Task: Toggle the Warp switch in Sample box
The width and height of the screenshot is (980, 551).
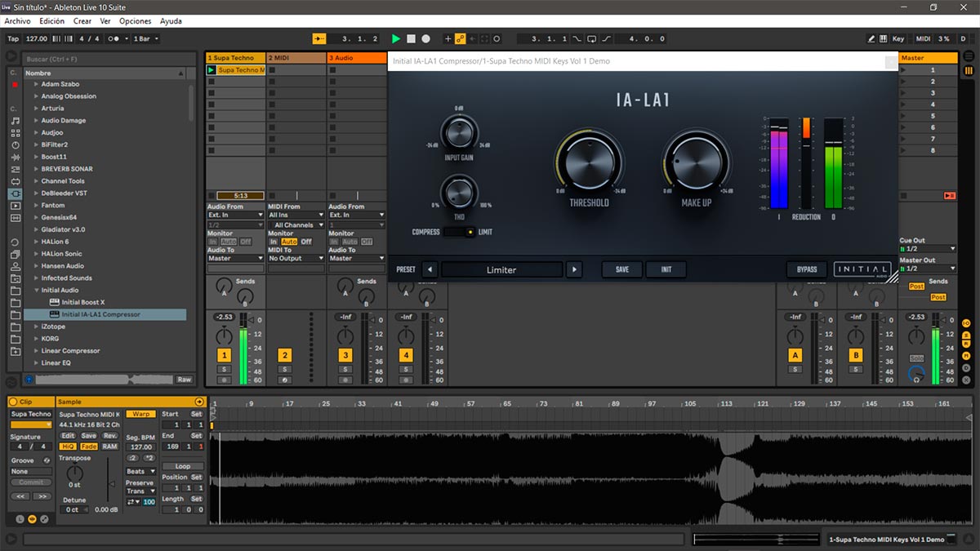Action: 140,414
